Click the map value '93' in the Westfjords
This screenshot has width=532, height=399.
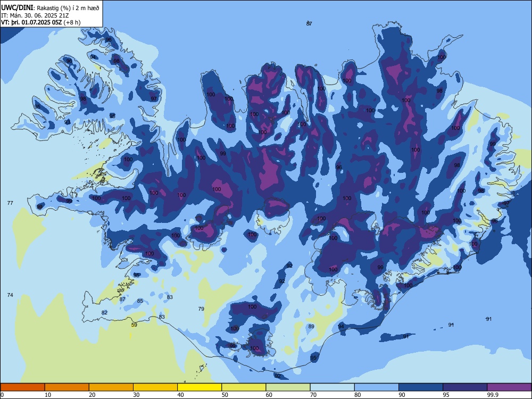[68, 122]
